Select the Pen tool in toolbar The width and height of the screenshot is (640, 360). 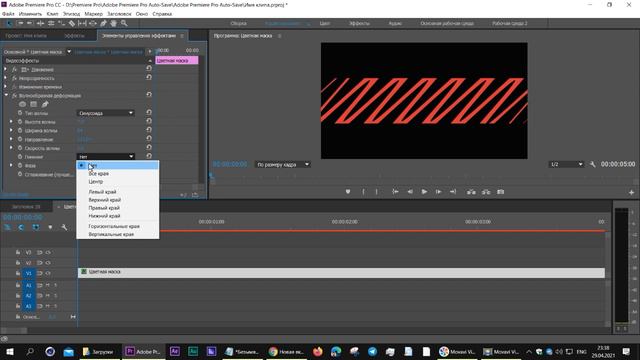coord(103,24)
